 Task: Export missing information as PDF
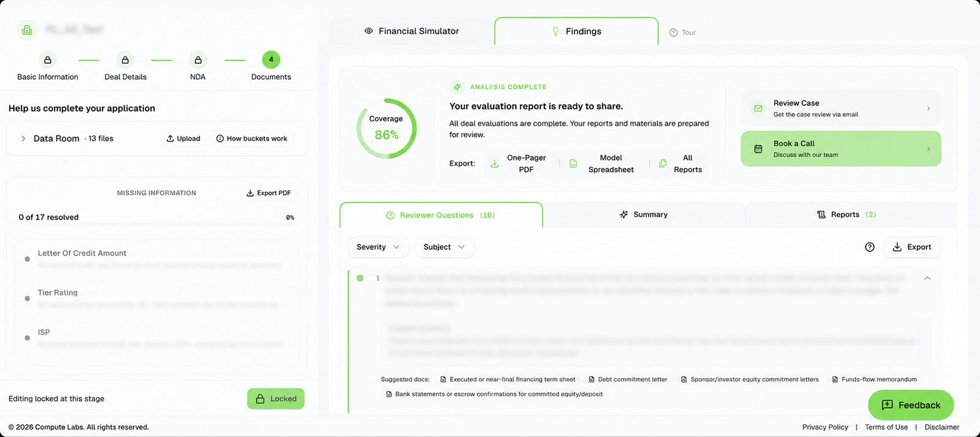[268, 193]
